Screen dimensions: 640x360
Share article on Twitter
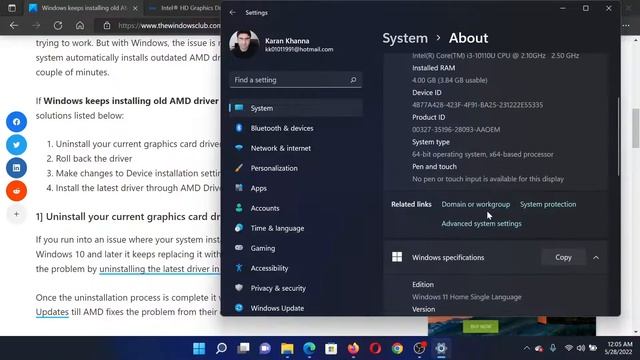[16, 145]
